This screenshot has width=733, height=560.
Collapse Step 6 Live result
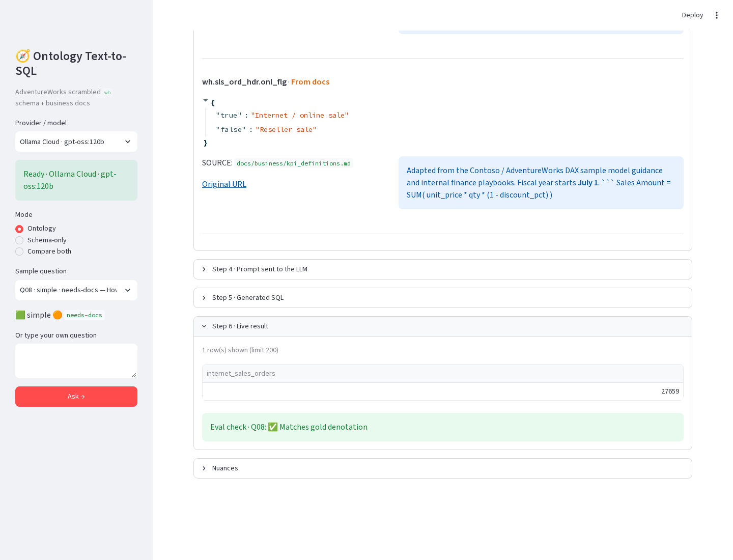[x=443, y=326]
